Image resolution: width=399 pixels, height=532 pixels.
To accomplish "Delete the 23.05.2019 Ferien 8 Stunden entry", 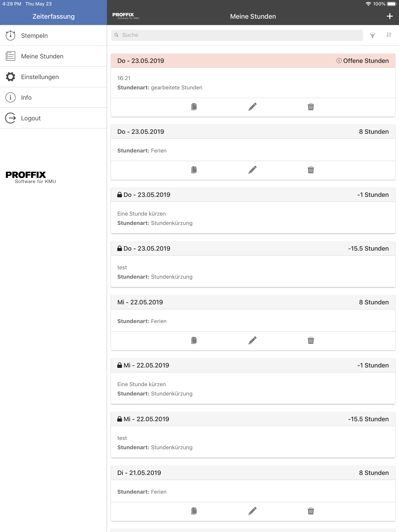I will 311,170.
